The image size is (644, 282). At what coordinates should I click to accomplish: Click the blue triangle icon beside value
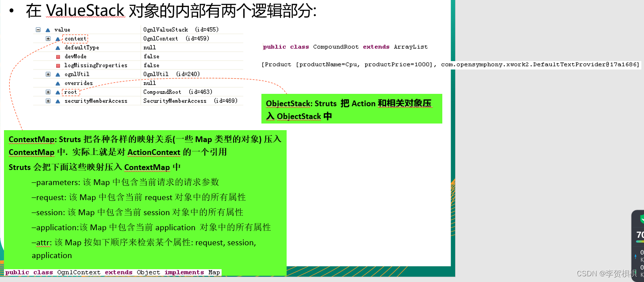pyautogui.click(x=48, y=30)
